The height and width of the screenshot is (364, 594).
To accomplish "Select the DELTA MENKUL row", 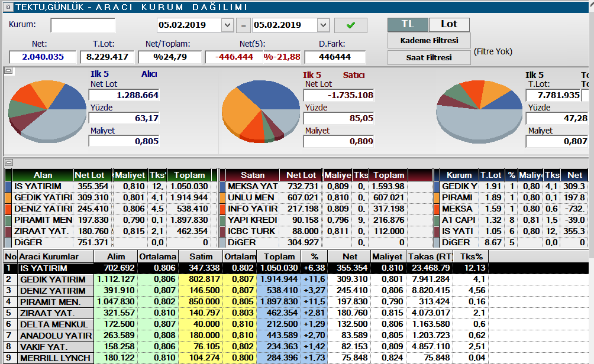I will pos(296,324).
